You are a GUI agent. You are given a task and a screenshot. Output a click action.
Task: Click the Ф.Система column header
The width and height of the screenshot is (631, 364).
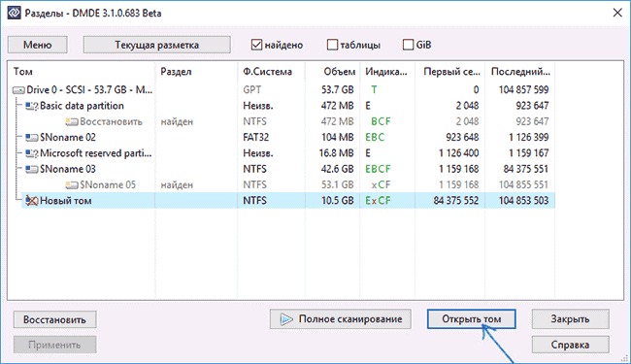pos(267,72)
